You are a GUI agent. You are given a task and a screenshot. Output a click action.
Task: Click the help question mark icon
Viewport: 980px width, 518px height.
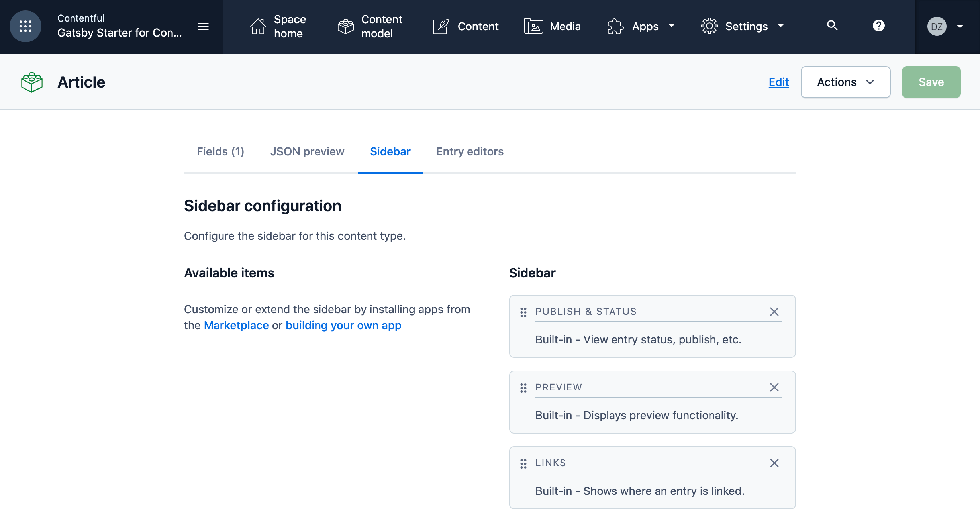(878, 26)
